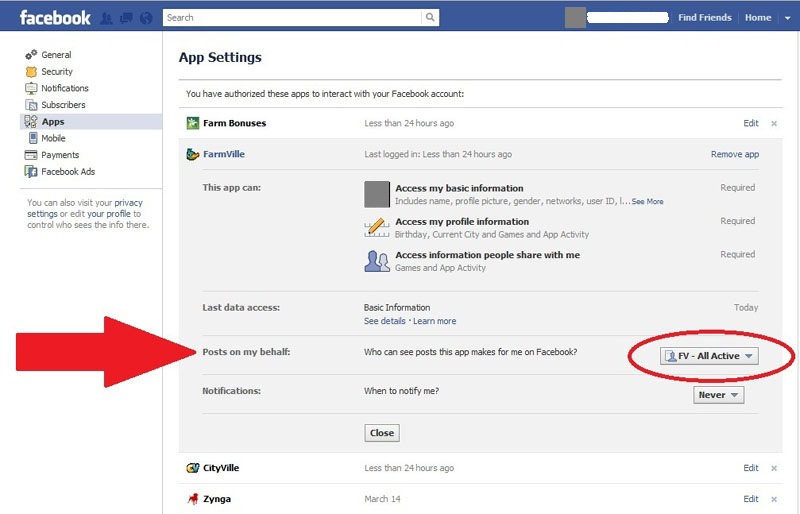Open friend requests icon in header
Image resolution: width=800 pixels, height=514 pixels.
(106, 18)
